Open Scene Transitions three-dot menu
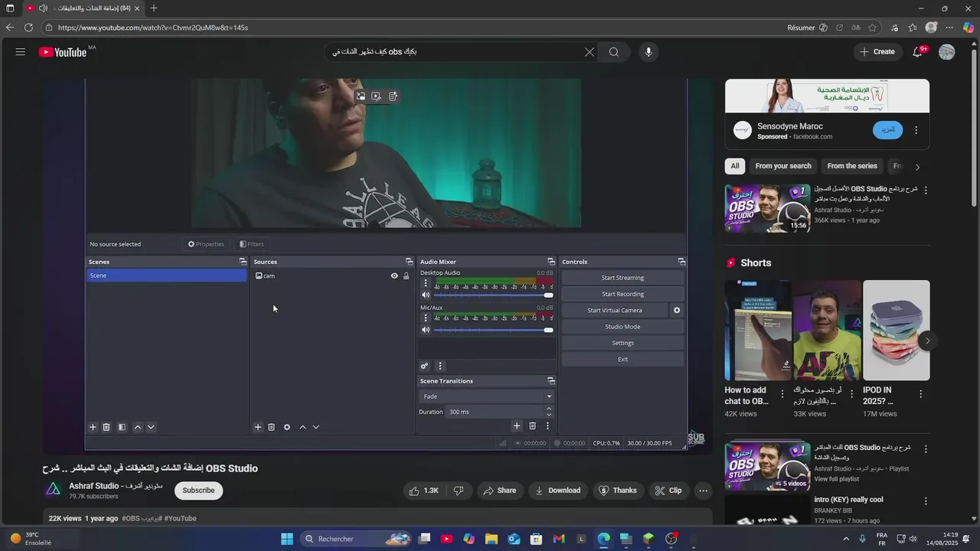This screenshot has width=980, height=551. click(x=547, y=426)
